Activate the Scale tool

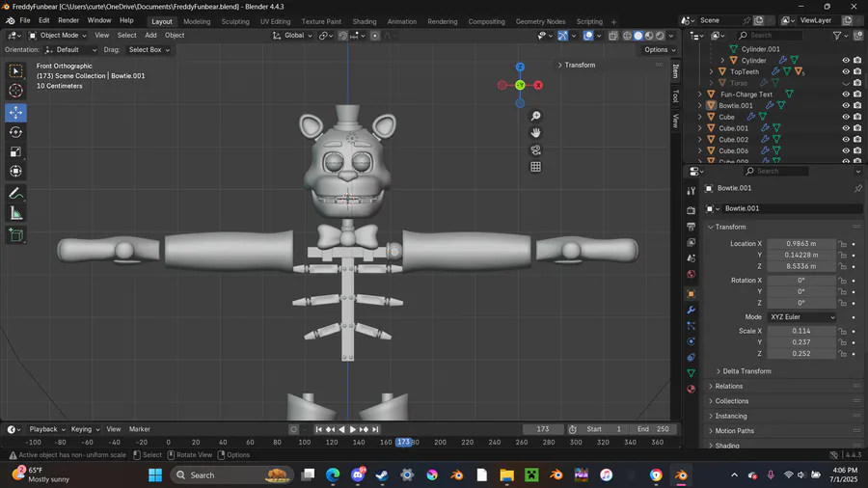click(15, 151)
